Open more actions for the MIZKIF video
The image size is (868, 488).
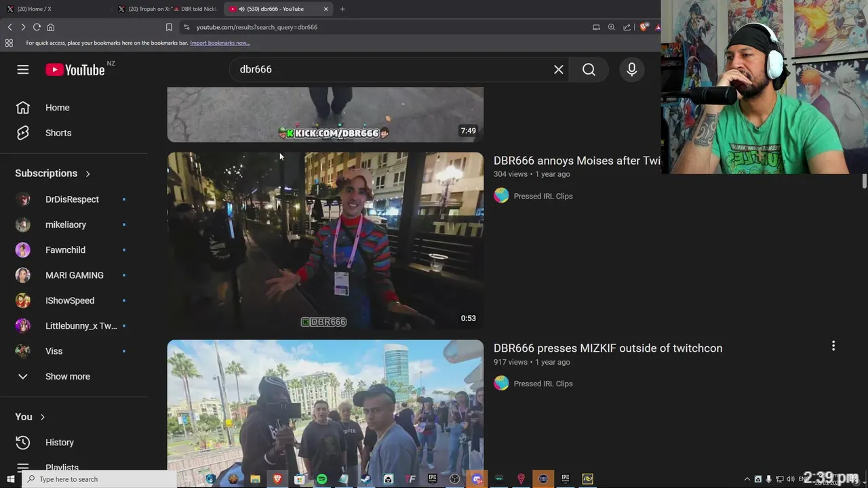pyautogui.click(x=833, y=346)
